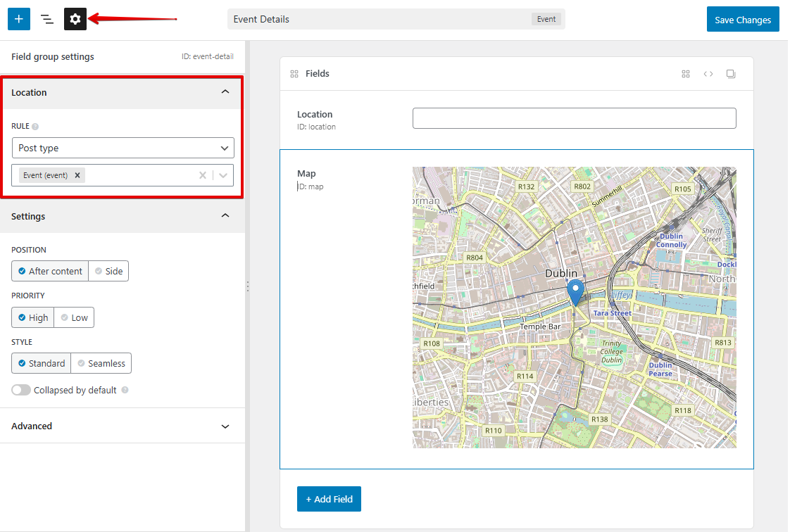Remove the Event (event) tag
This screenshot has height=532, width=790.
coord(77,175)
